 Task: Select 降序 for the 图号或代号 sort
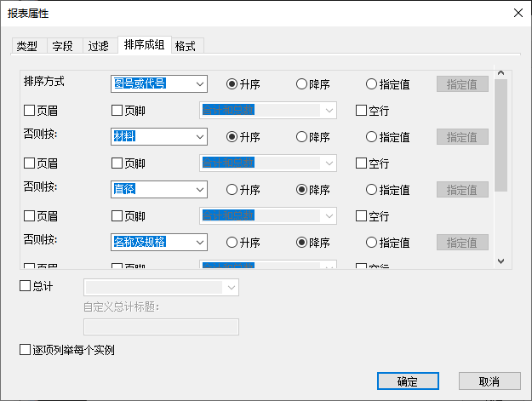(301, 84)
